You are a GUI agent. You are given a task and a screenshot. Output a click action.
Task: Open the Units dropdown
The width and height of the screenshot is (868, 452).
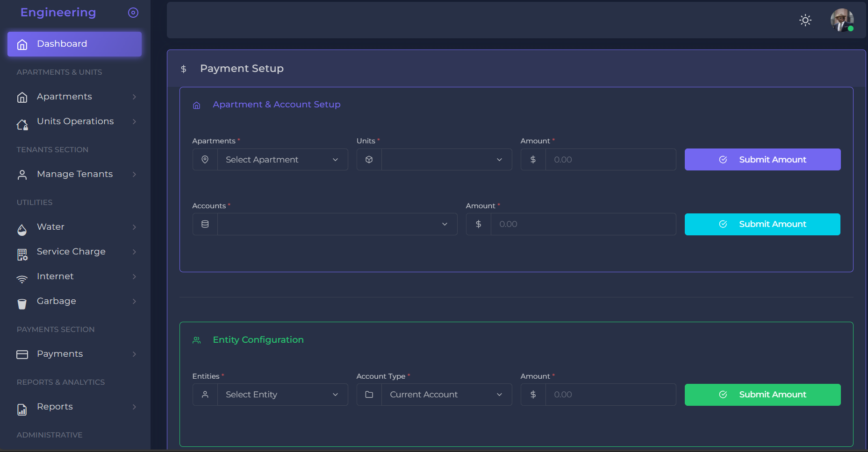click(446, 159)
